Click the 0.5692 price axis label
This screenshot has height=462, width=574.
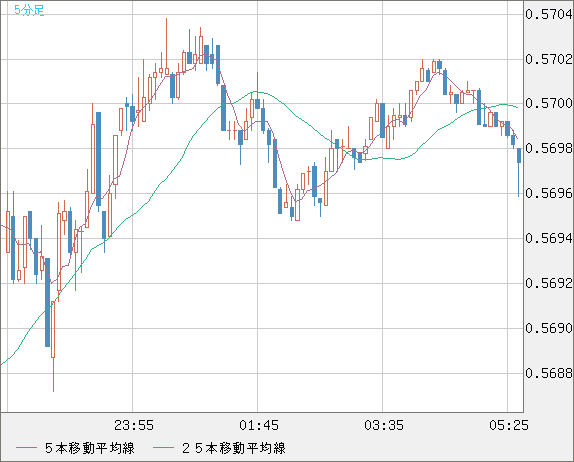tap(549, 283)
